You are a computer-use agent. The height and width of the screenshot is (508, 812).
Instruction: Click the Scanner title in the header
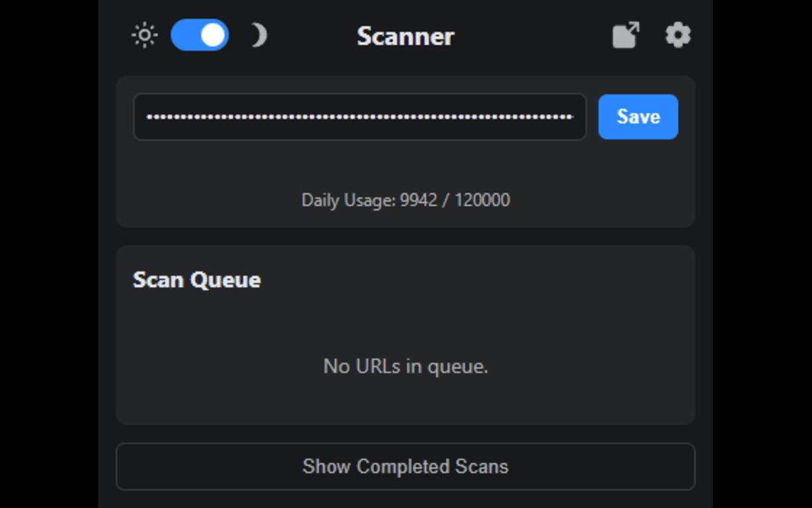[x=405, y=36]
